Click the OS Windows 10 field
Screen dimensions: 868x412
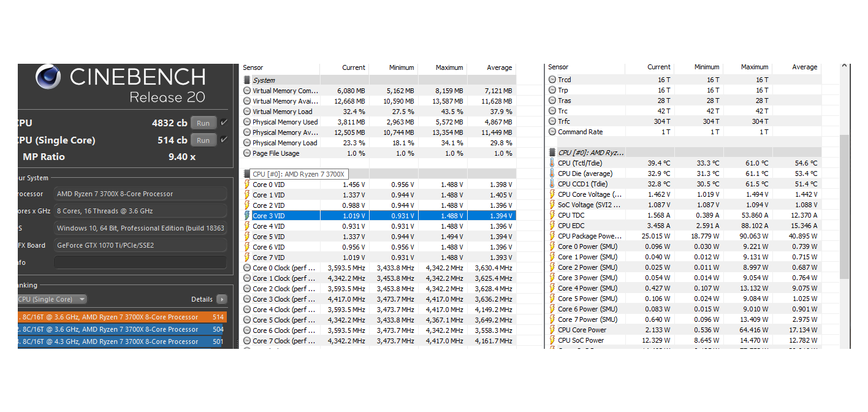point(140,228)
